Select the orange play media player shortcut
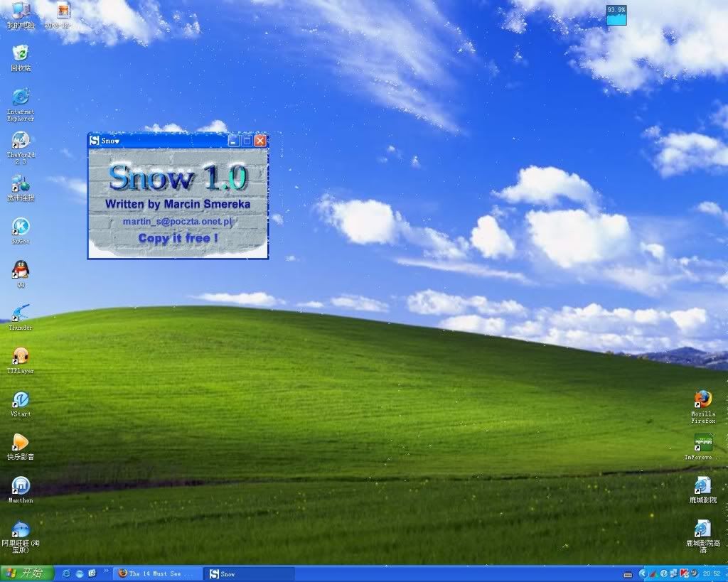The height and width of the screenshot is (582, 728). click(x=21, y=446)
